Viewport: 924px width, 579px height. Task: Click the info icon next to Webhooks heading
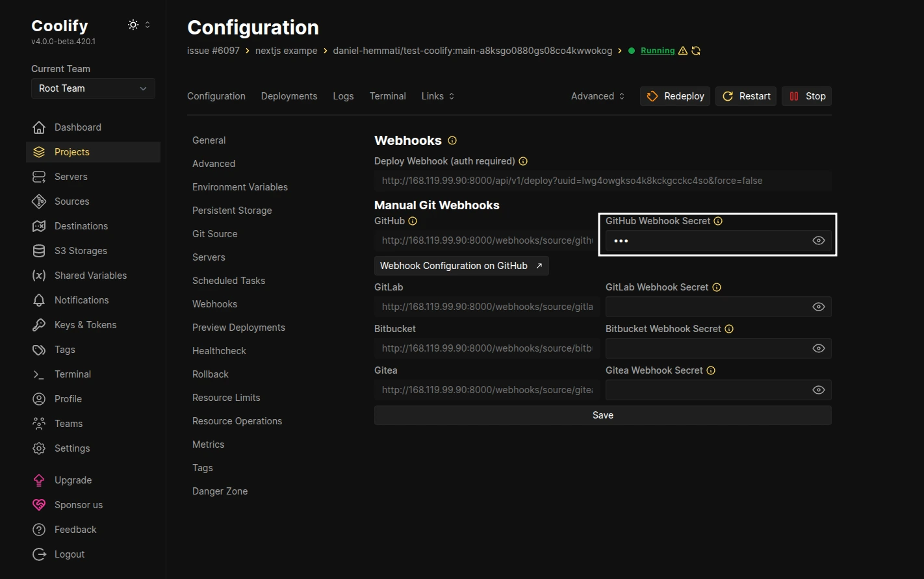click(x=452, y=140)
